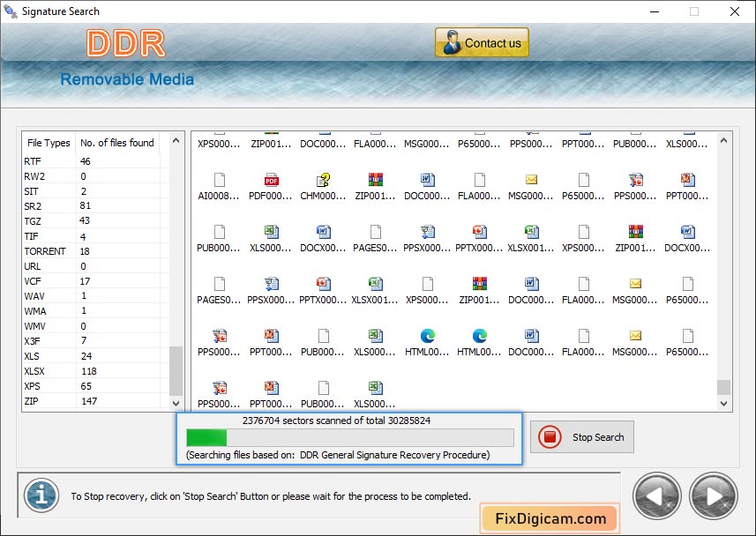Image resolution: width=756 pixels, height=536 pixels.
Task: Select DOC000 Word file in the AI0008 row
Action: click(x=427, y=180)
